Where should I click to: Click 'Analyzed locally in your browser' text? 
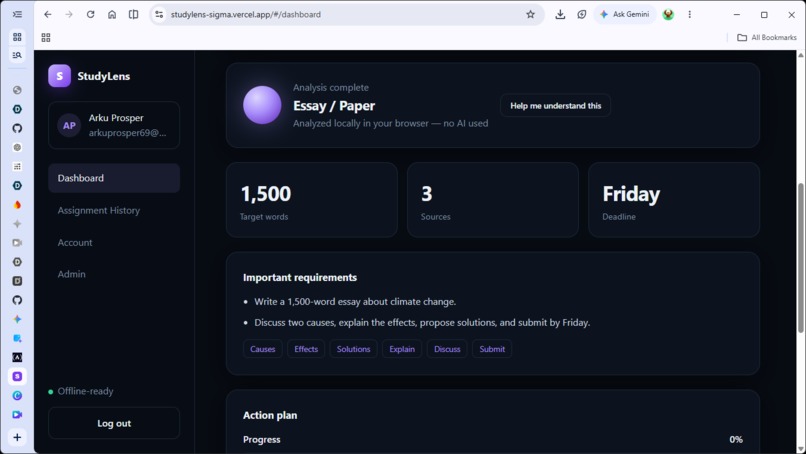click(x=361, y=123)
